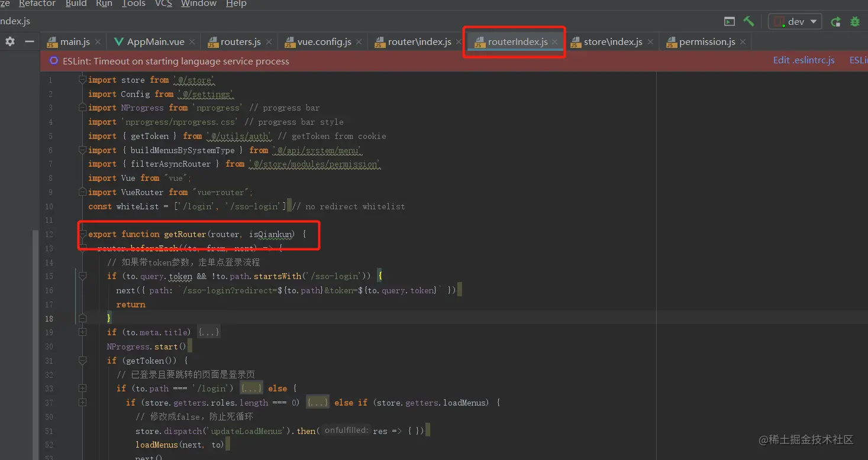
Task: Open the Help menu
Action: coord(236,4)
